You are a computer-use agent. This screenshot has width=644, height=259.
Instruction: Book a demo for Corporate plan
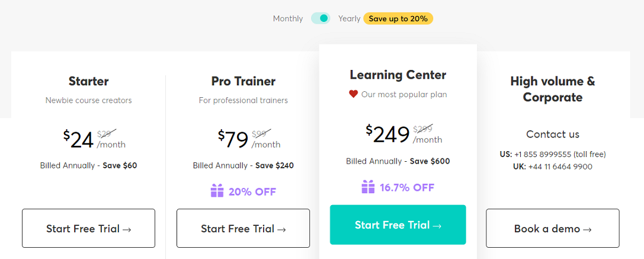(552, 228)
